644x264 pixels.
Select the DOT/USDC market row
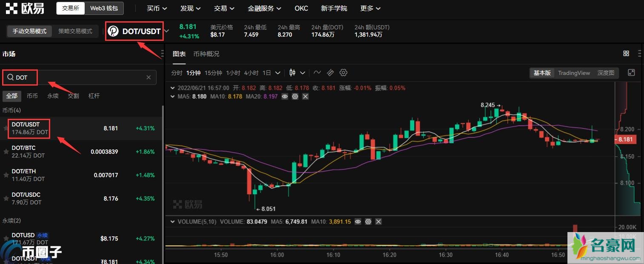tap(81, 198)
